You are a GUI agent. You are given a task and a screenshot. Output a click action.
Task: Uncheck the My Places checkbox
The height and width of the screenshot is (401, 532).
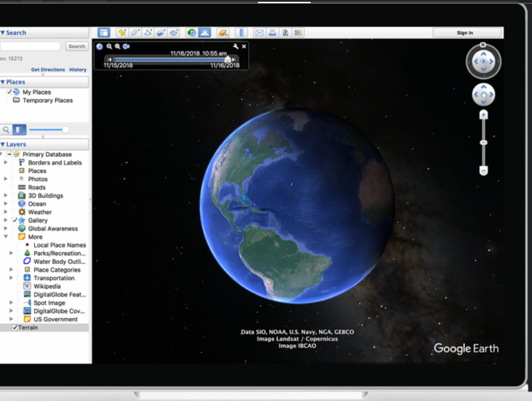(x=9, y=92)
